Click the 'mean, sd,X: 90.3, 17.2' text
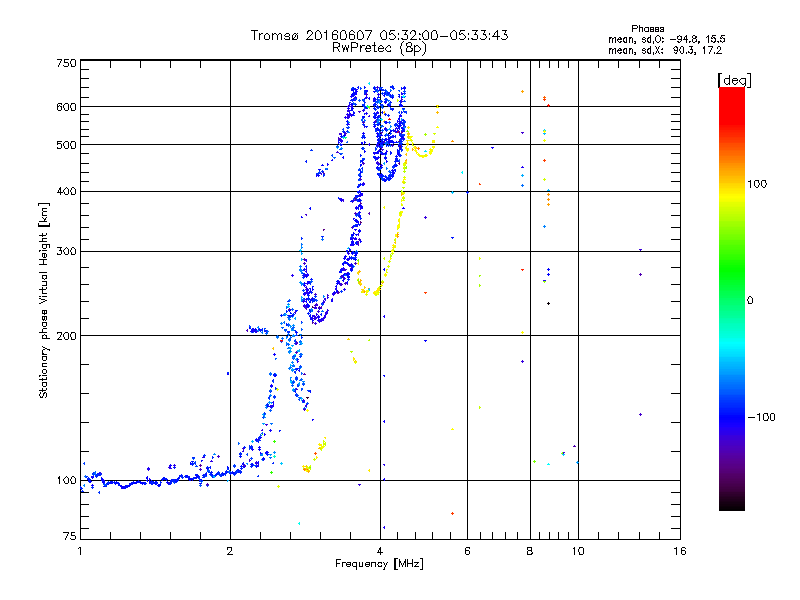 pyautogui.click(x=665, y=50)
